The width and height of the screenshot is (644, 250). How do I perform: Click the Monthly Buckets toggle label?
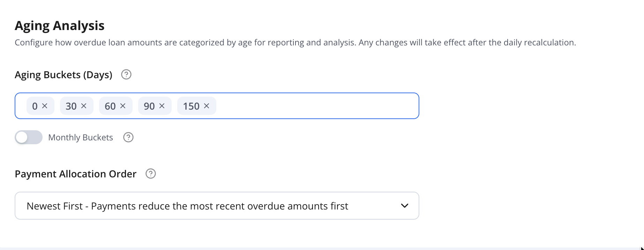[x=81, y=138]
